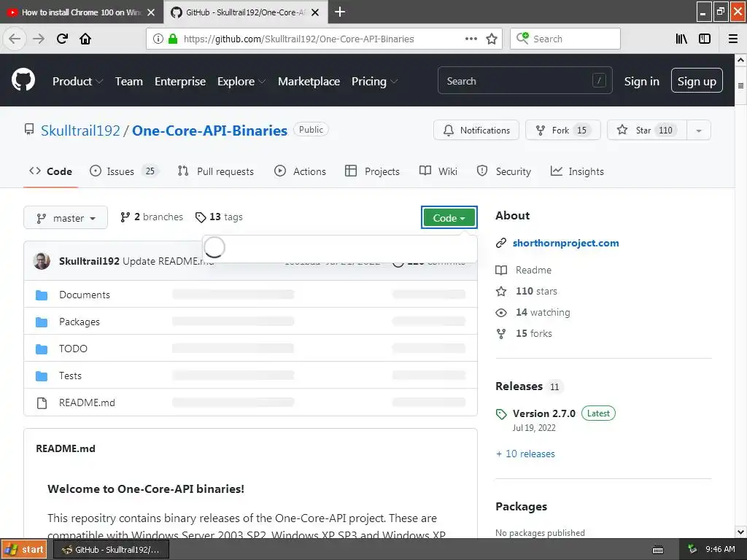The height and width of the screenshot is (560, 747).
Task: Focus the GitHub search field
Action: pos(525,80)
